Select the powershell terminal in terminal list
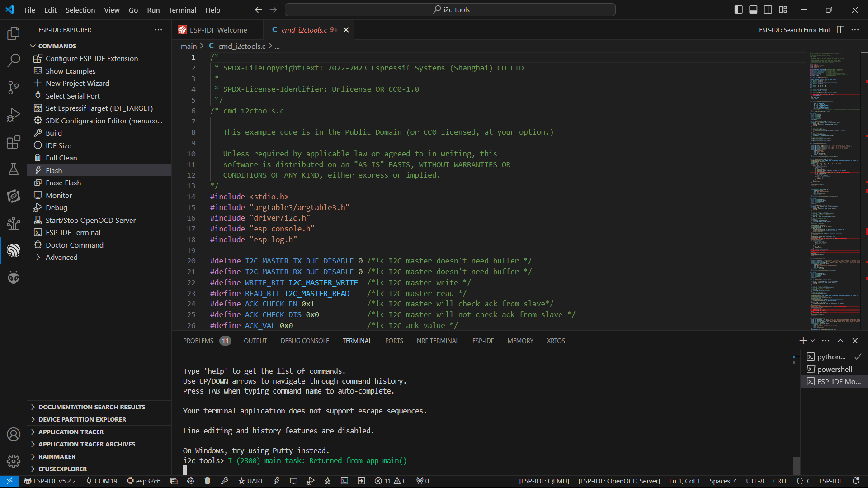 [x=834, y=369]
